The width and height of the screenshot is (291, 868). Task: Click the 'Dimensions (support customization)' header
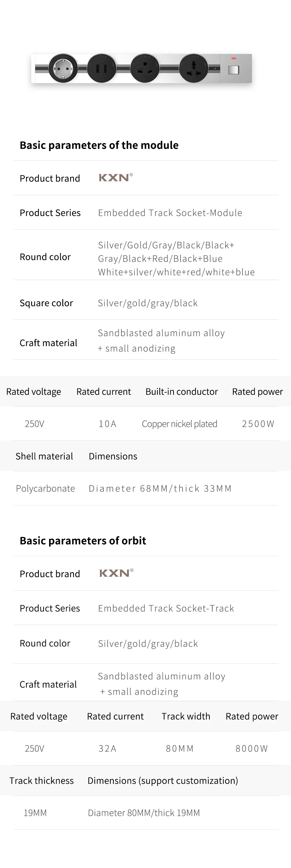pos(163,781)
